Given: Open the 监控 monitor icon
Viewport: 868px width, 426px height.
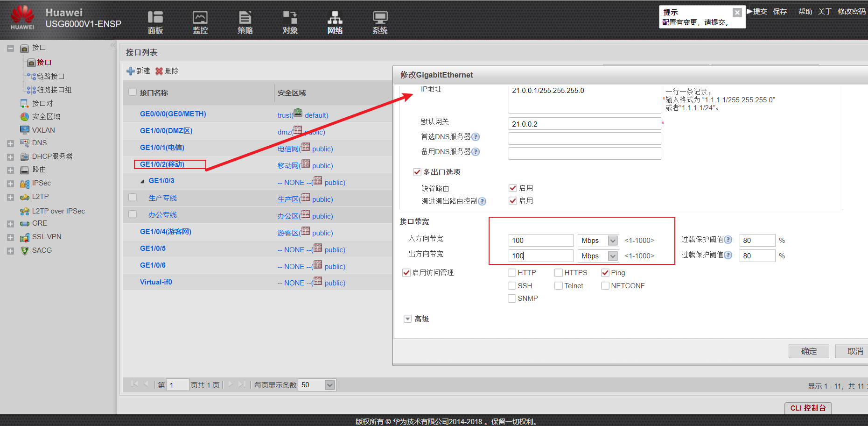Looking at the screenshot, I should 200,17.
